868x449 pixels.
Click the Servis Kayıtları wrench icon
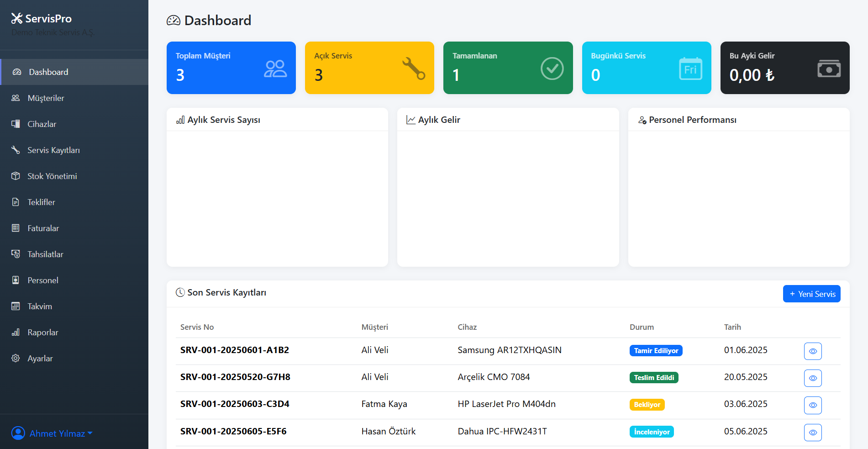click(x=16, y=150)
